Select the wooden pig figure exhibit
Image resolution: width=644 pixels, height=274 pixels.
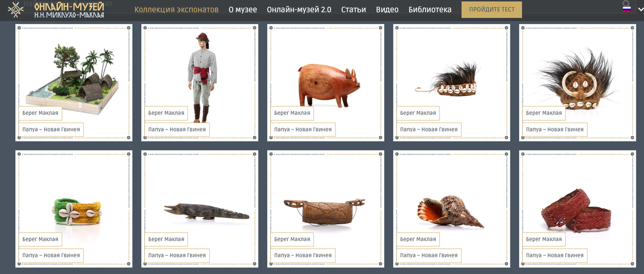pyautogui.click(x=326, y=83)
